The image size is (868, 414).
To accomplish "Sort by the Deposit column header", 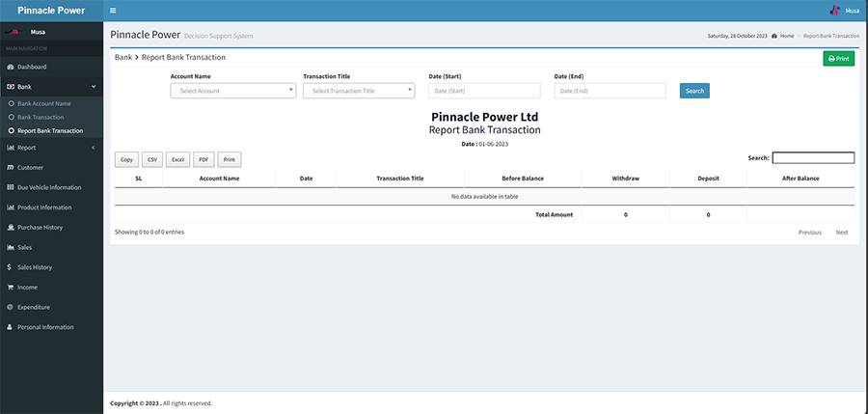I will pos(709,179).
